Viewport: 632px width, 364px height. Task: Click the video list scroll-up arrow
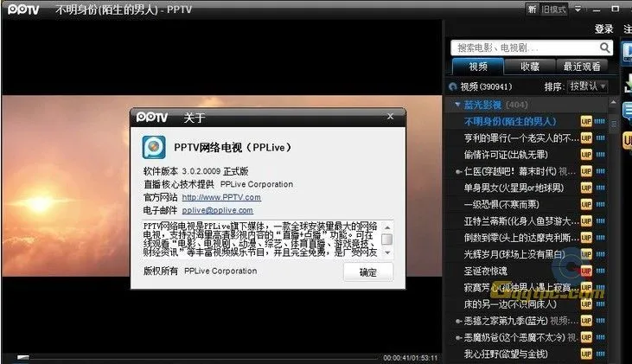613,103
